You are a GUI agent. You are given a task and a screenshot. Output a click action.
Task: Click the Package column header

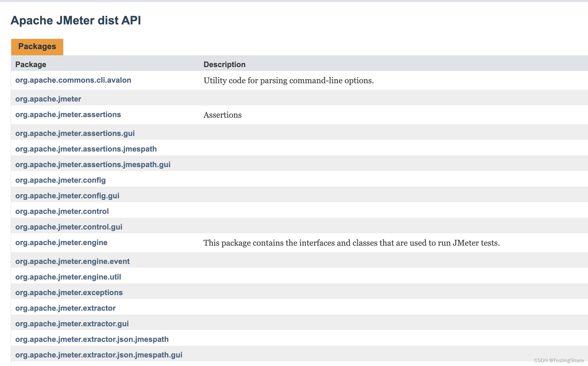coord(31,64)
